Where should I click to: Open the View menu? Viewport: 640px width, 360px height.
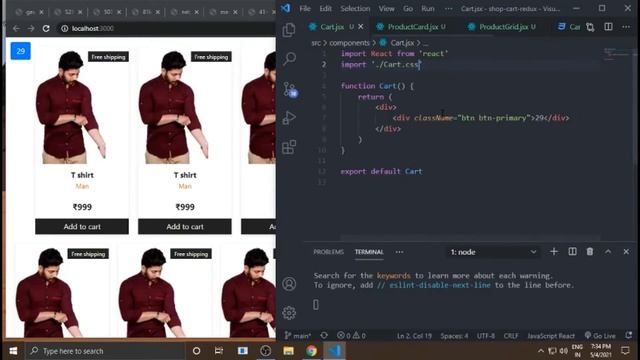click(386, 9)
